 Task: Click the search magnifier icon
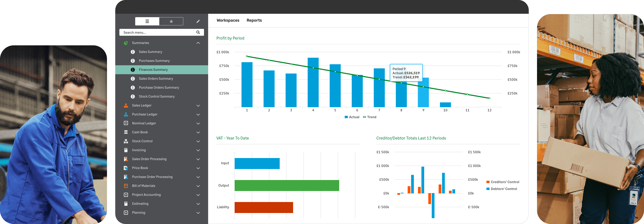click(x=198, y=32)
